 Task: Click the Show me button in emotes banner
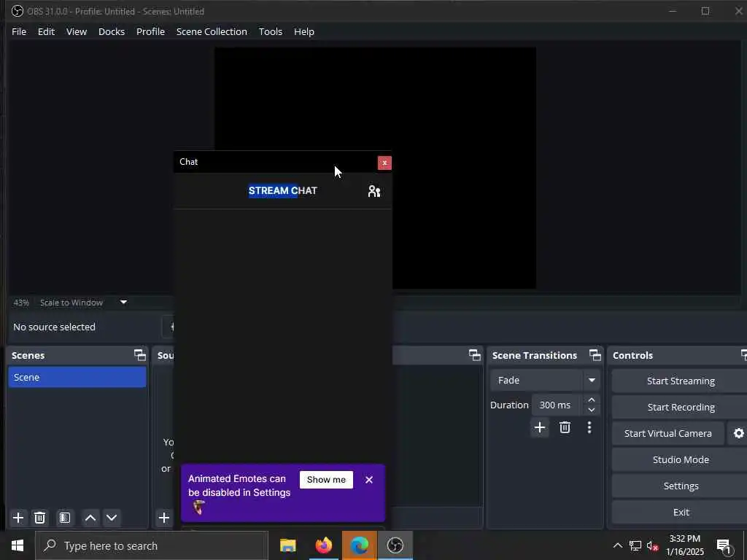(326, 480)
